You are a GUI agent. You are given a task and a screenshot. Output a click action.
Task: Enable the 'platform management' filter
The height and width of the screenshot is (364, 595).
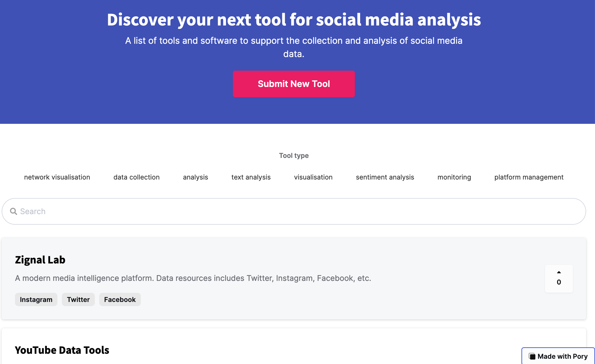[528, 177]
